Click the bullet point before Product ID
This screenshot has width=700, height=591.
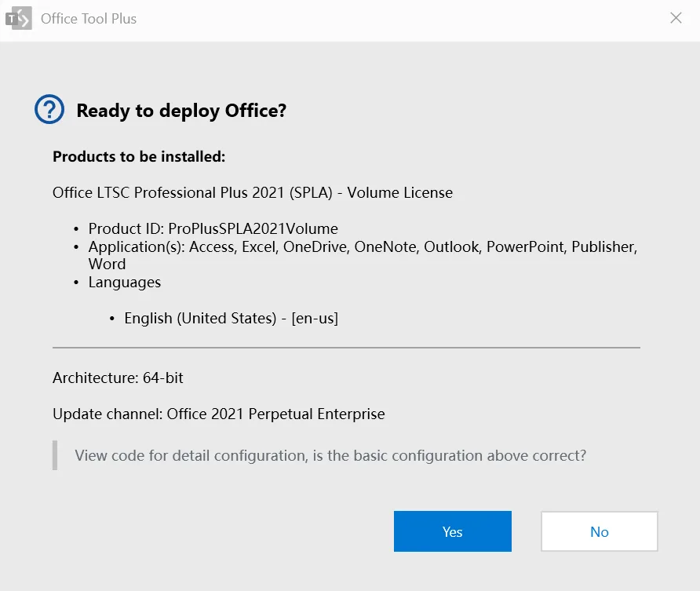(x=76, y=229)
